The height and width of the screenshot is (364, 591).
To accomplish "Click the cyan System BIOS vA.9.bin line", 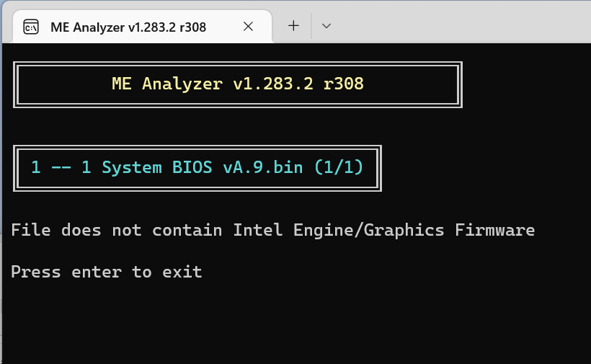I will coord(197,168).
